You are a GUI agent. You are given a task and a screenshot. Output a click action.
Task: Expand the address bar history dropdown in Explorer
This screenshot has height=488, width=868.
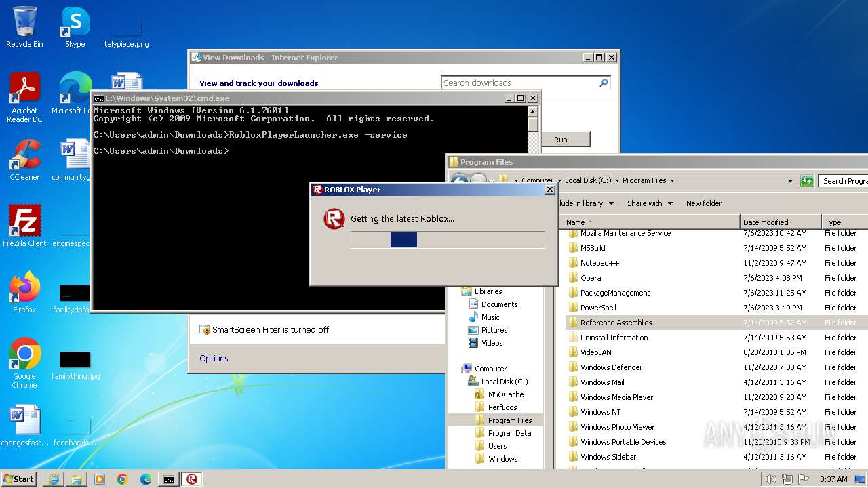[790, 180]
